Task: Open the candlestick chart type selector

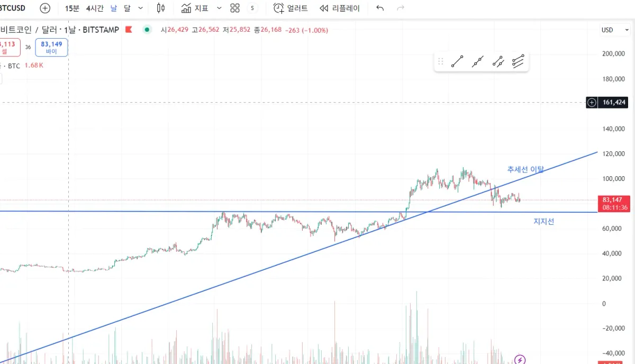Action: (161, 8)
